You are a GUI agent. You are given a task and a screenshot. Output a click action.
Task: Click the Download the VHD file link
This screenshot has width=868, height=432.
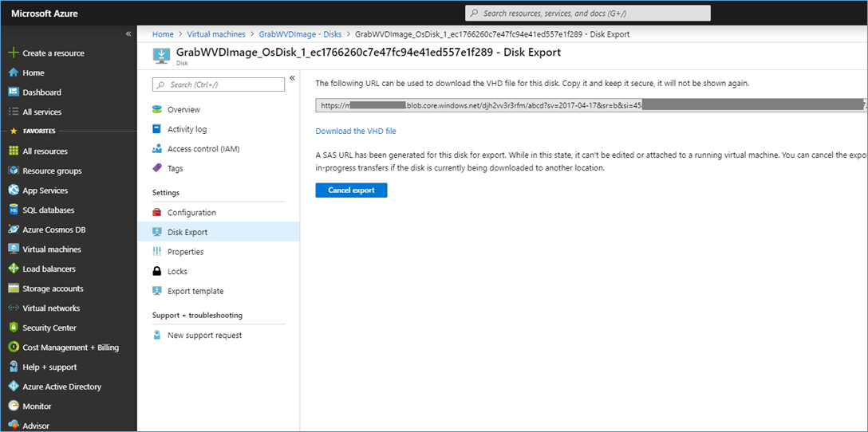click(356, 131)
